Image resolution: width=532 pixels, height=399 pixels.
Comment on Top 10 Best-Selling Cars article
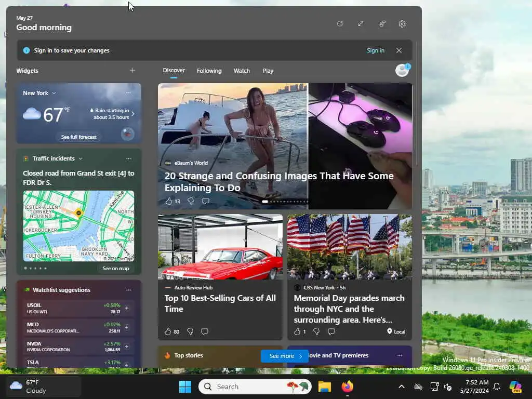click(205, 331)
